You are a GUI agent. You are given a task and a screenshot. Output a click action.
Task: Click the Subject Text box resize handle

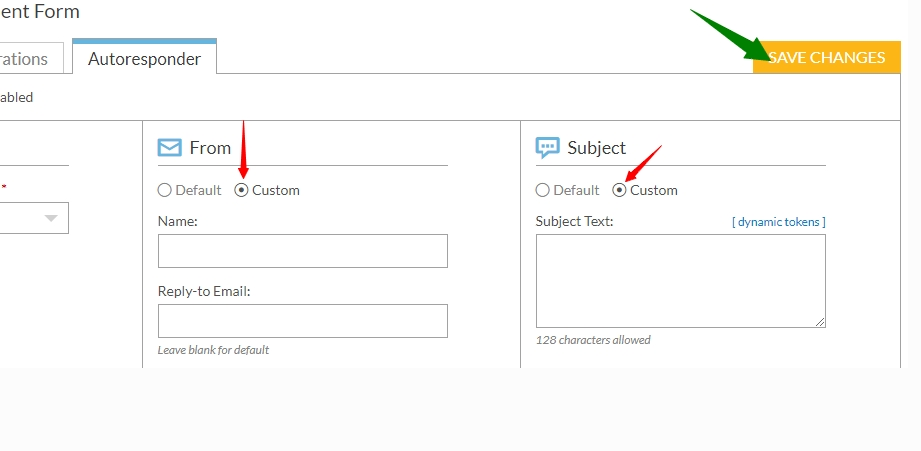820,322
